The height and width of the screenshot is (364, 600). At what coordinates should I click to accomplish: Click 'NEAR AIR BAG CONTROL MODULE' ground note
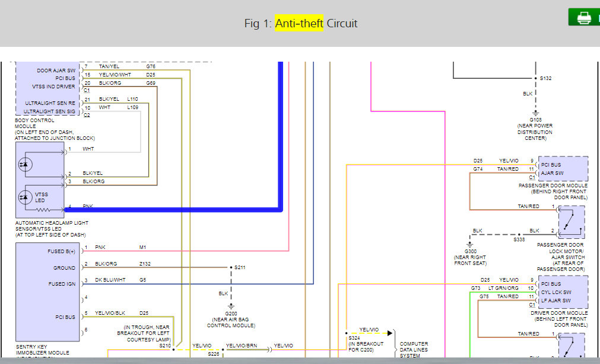(231, 323)
